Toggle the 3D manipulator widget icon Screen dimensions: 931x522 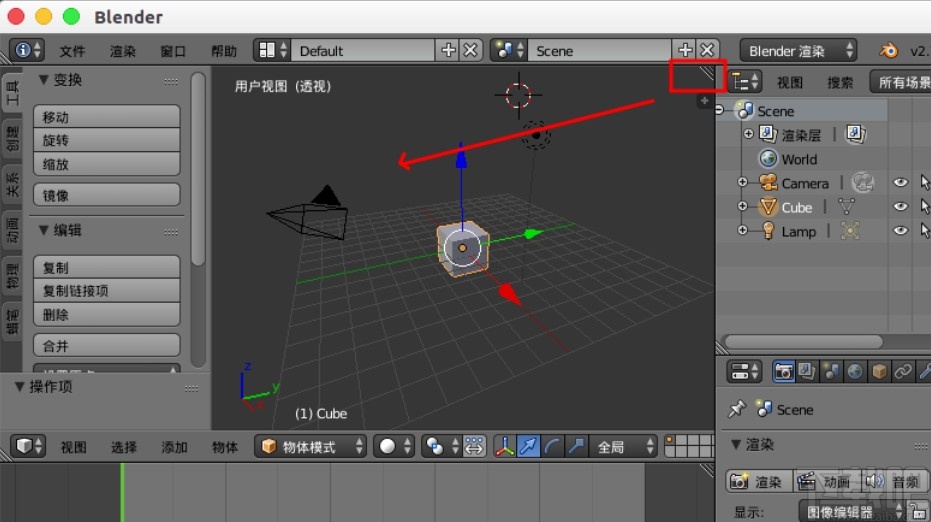[x=505, y=446]
